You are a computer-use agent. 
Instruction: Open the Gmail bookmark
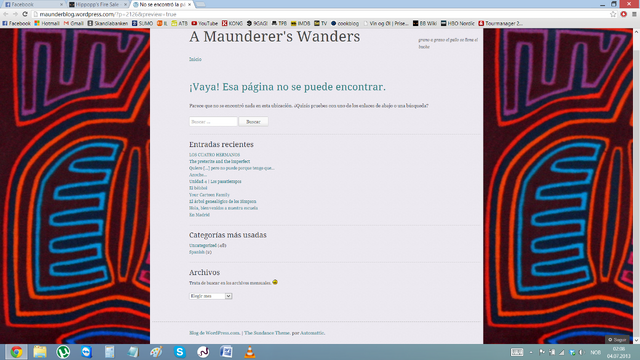(x=73, y=23)
